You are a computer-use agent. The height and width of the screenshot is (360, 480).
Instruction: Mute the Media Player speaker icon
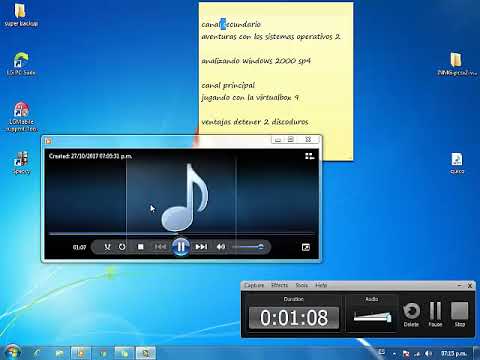[x=221, y=247]
